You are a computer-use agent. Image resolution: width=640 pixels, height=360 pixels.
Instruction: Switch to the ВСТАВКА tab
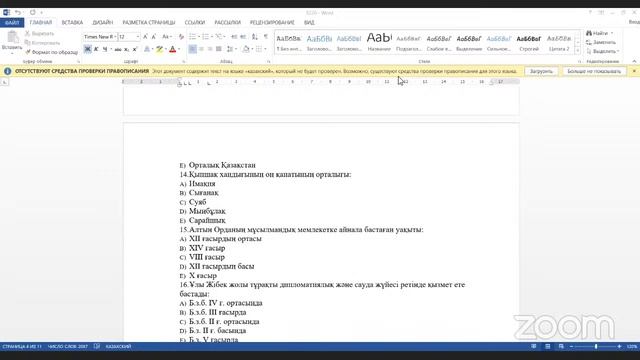coord(72,22)
